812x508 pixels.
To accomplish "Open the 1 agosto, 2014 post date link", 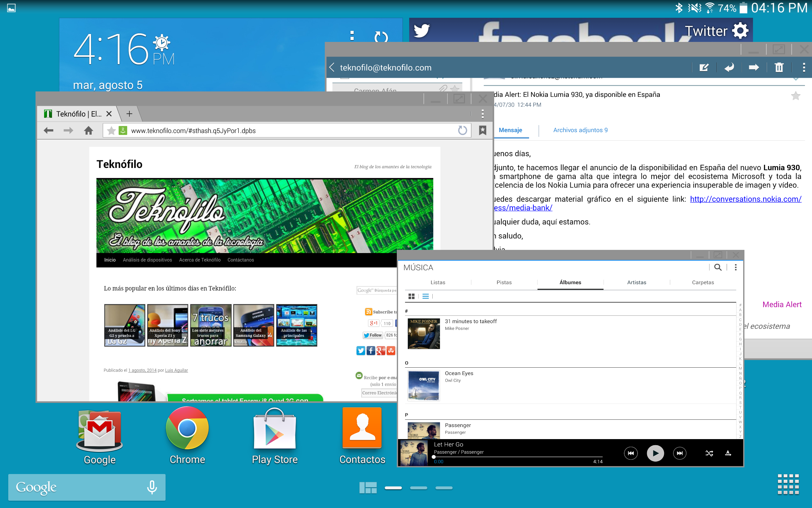I will pyautogui.click(x=142, y=370).
